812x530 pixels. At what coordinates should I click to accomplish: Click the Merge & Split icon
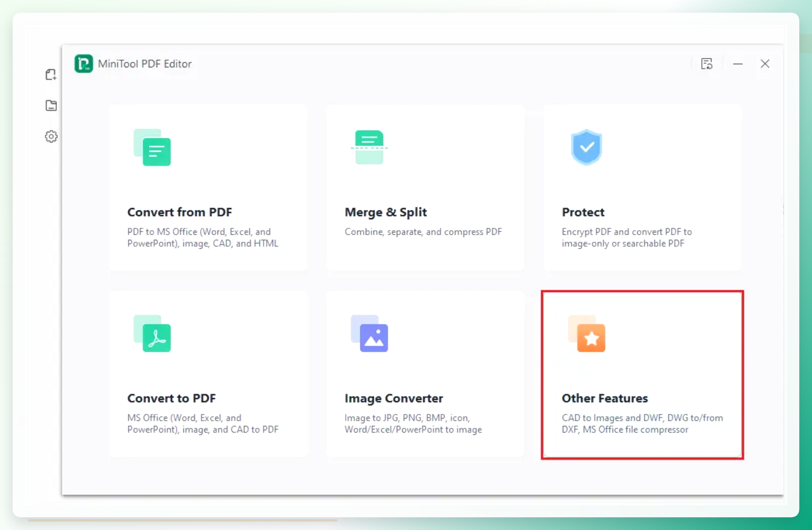click(x=369, y=147)
